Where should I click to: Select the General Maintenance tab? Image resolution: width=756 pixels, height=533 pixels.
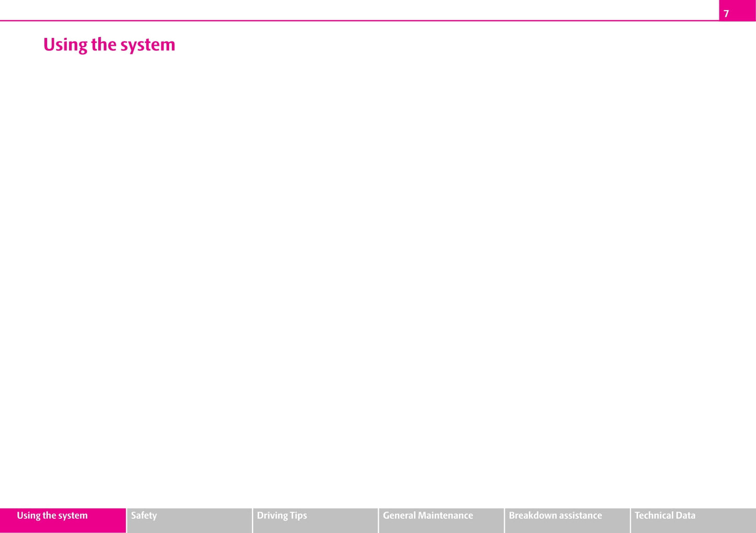[x=441, y=520]
